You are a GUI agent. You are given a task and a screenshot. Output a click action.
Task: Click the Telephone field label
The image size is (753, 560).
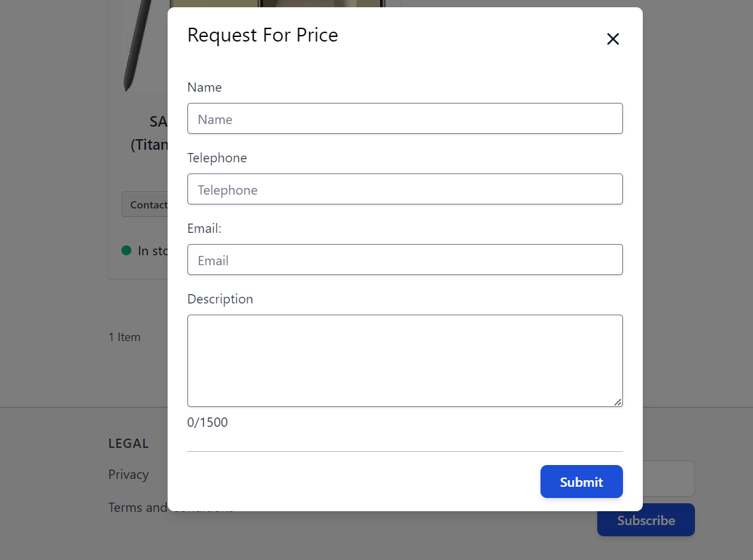(x=217, y=158)
